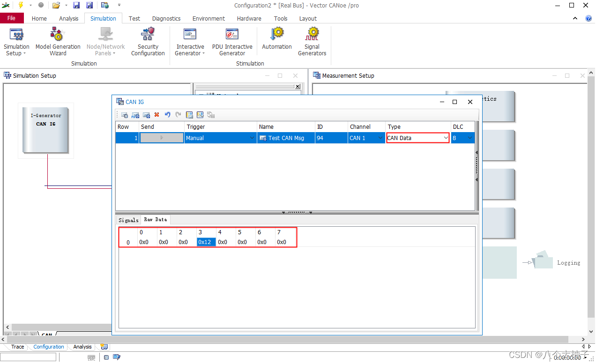This screenshot has height=364, width=596.
Task: Save configuration with the floppy disk icon
Action: click(x=76, y=5)
